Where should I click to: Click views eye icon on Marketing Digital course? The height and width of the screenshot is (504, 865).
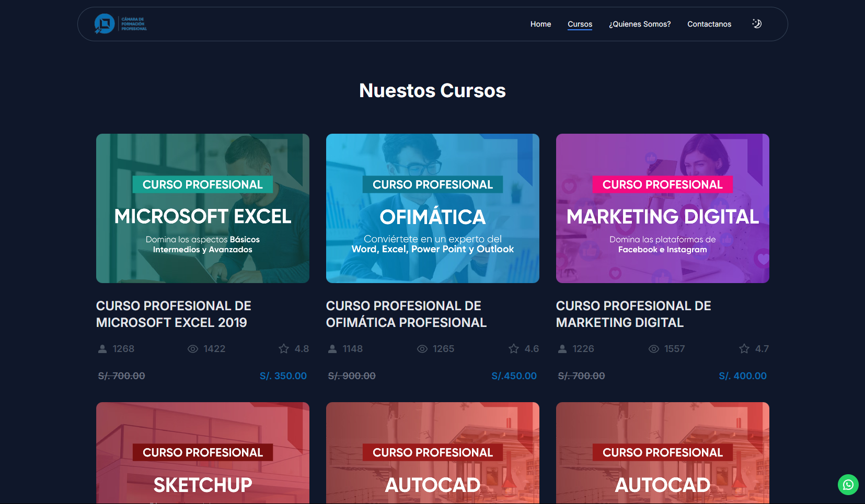tap(654, 349)
